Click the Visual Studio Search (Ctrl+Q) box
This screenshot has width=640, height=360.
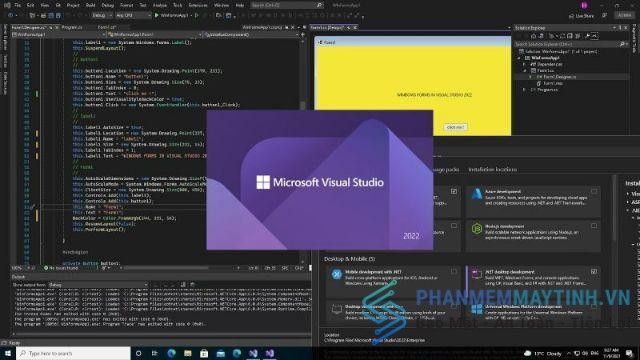pos(287,5)
